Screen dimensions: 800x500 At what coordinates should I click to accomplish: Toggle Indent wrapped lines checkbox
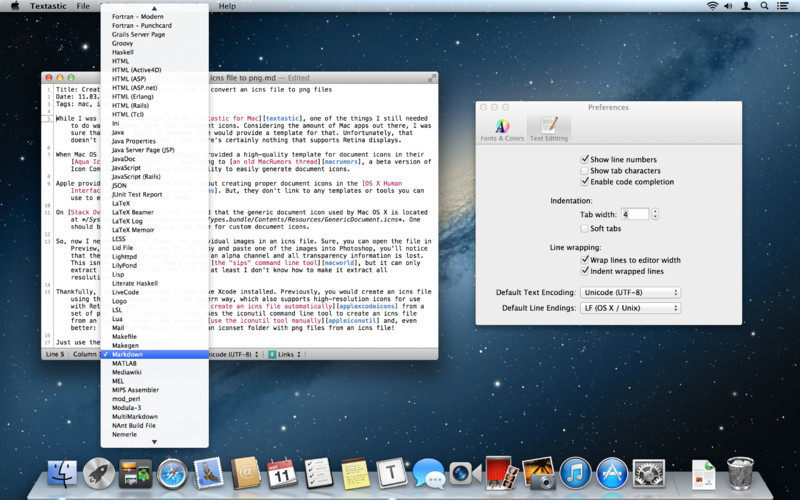pos(585,271)
